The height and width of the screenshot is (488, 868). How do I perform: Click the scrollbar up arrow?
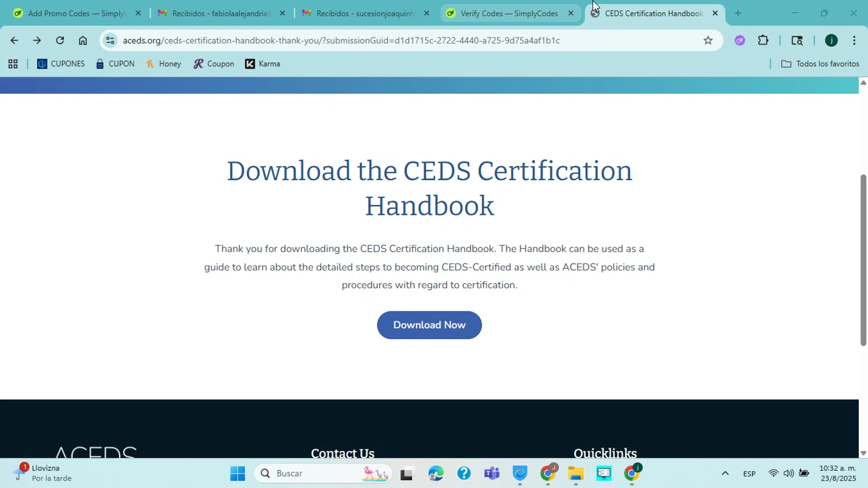(863, 82)
